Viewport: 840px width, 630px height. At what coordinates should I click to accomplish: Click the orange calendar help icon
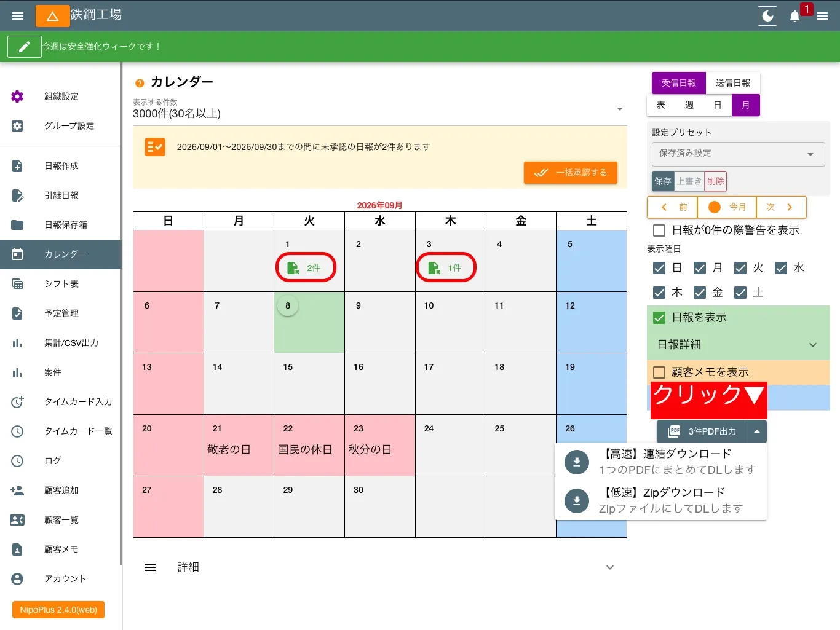click(x=140, y=83)
